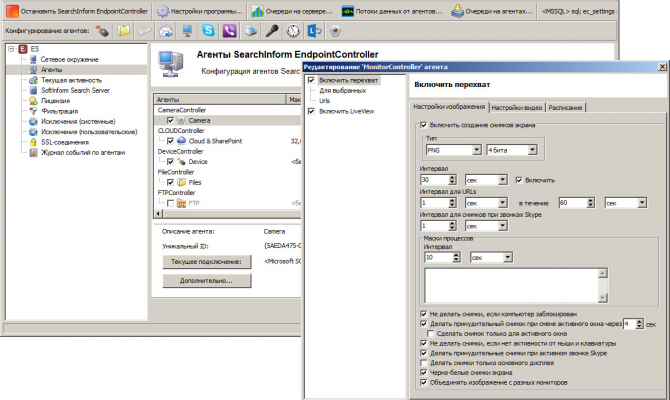This screenshot has height=400, width=670.
Task: Toggle Cloud & SharePoint agent checkbox
Action: coord(170,141)
